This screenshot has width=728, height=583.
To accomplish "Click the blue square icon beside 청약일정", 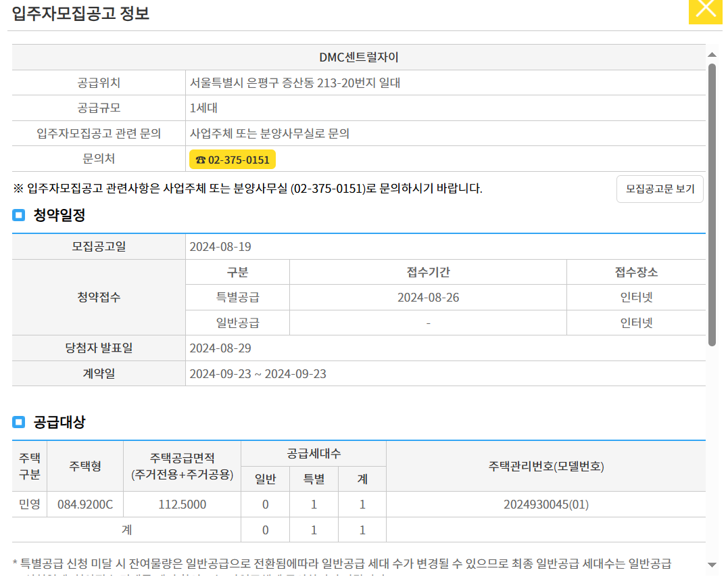I will [18, 216].
